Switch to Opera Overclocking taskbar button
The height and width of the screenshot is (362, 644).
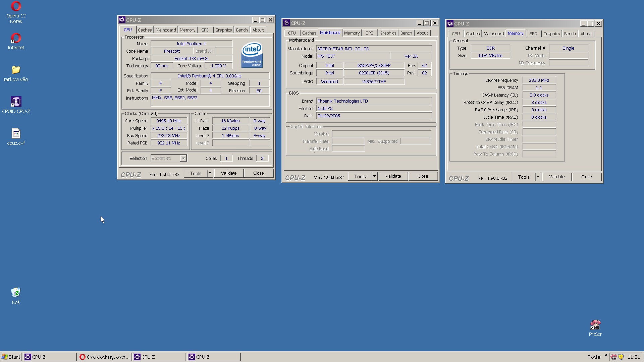tap(104, 357)
